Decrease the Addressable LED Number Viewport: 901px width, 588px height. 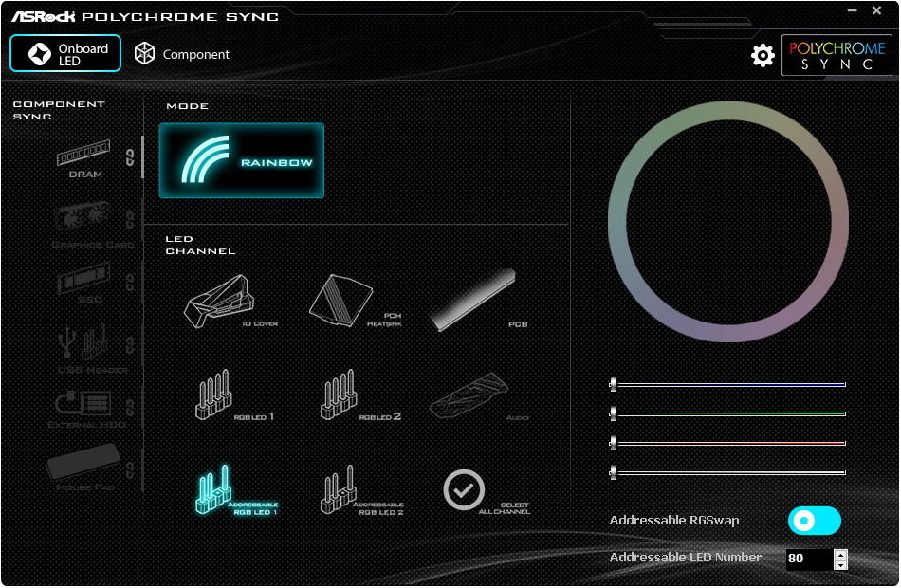(x=840, y=565)
